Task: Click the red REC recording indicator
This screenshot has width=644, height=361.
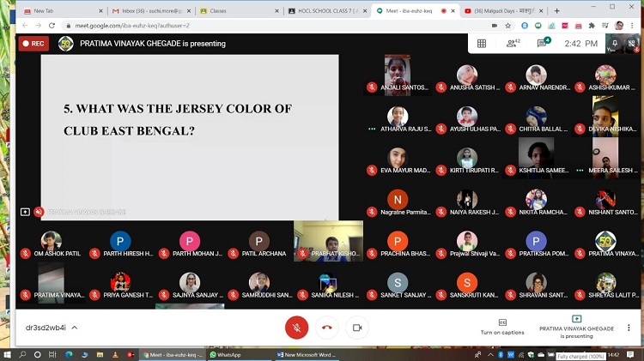Action: point(33,44)
